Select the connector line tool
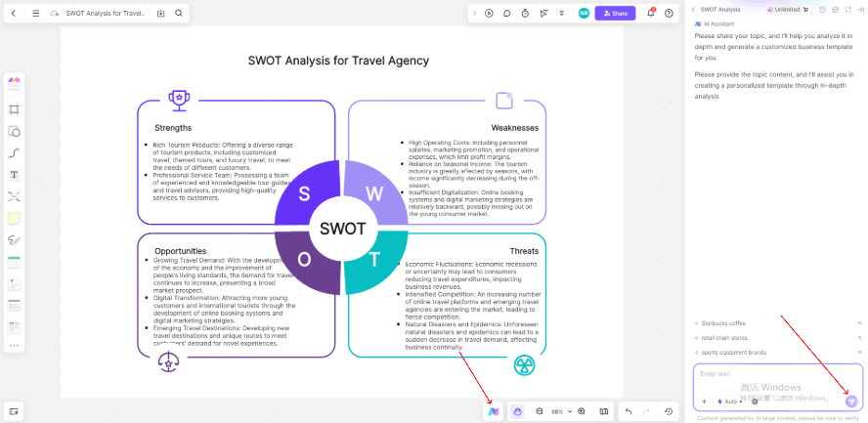The width and height of the screenshot is (868, 423). point(14,153)
